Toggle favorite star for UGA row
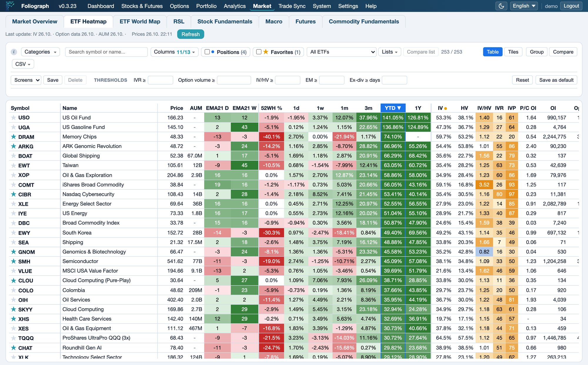Viewport: 588px width, 365px height. coord(14,127)
